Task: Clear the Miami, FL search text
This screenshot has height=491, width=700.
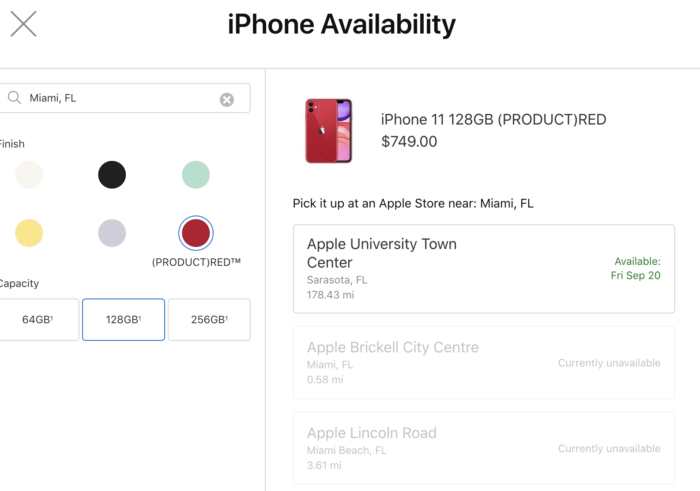Action: tap(227, 99)
